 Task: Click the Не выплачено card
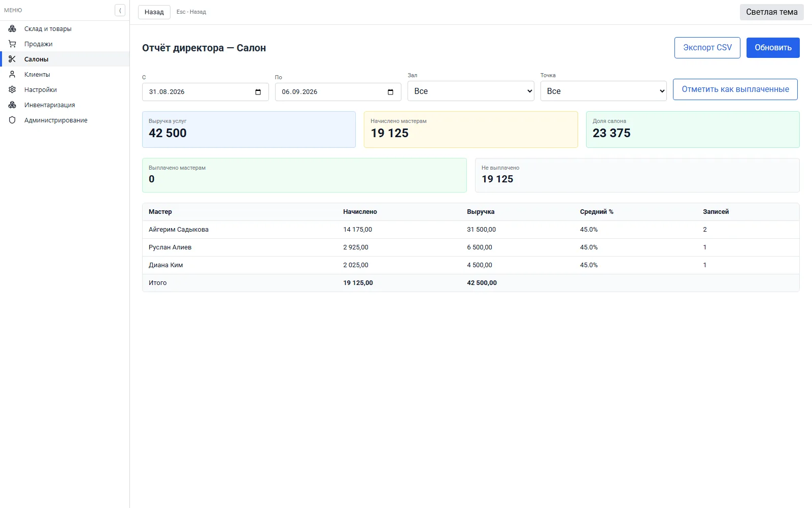pos(637,175)
